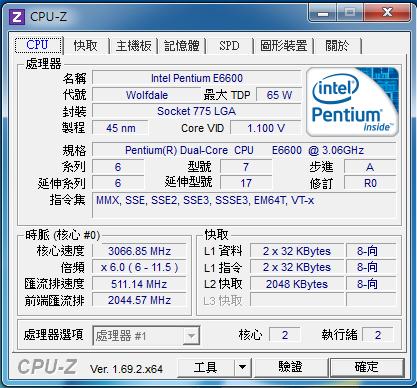This screenshot has height=388, width=417.
Task: Click the Wolfdale code name value
Action: (147, 95)
